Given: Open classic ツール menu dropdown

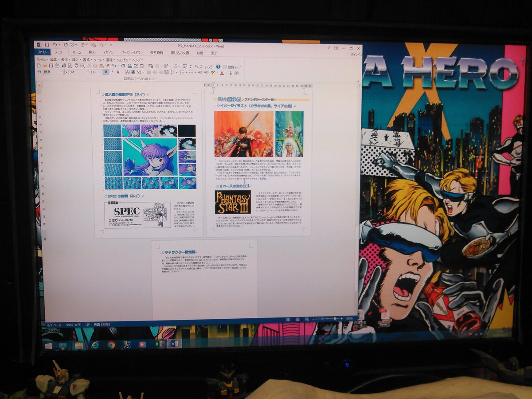Looking at the screenshot, I should 99,60.
